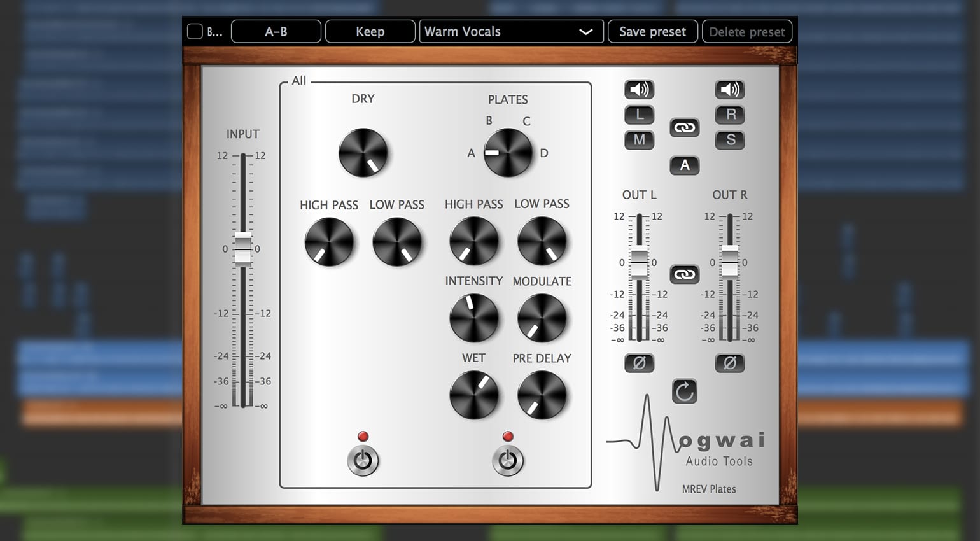
Task: Click the circular reset arrow icon
Action: [x=685, y=391]
